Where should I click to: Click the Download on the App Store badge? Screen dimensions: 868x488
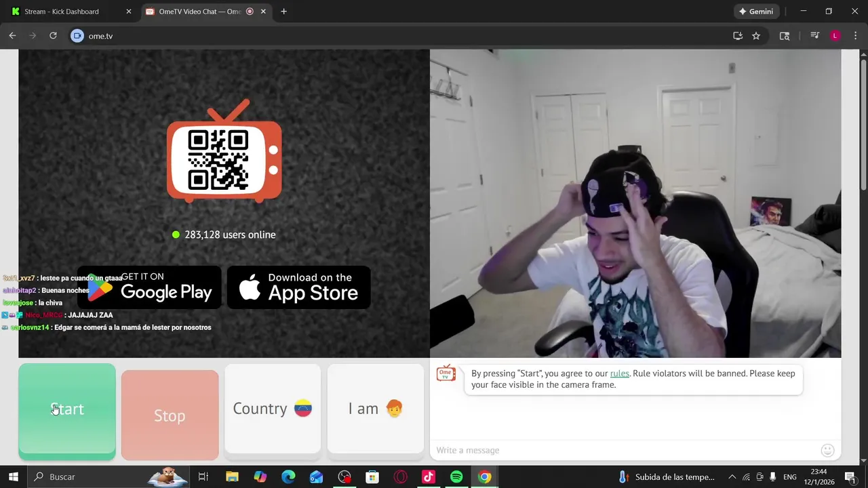tap(298, 287)
